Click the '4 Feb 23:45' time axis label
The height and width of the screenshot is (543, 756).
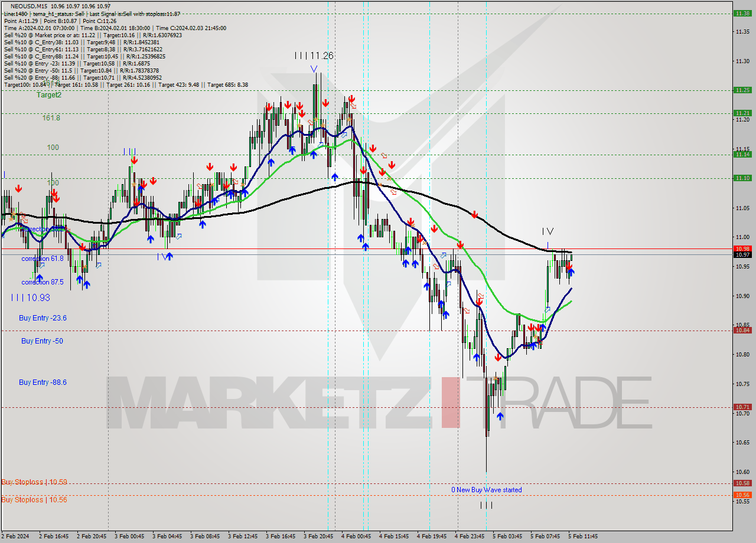coord(469,537)
